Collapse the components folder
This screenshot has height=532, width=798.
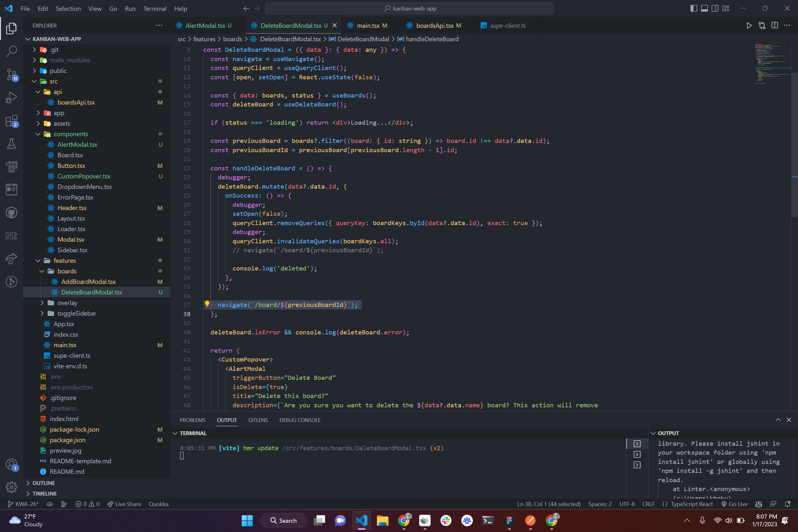[x=71, y=134]
